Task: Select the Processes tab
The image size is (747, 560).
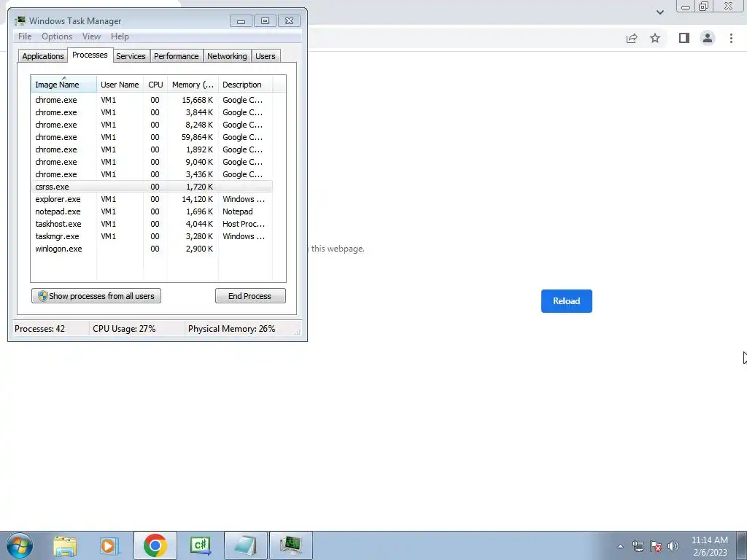Action: coord(90,55)
